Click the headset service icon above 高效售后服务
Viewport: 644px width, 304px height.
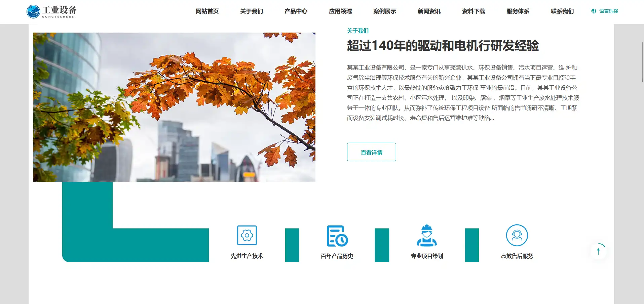517,235
